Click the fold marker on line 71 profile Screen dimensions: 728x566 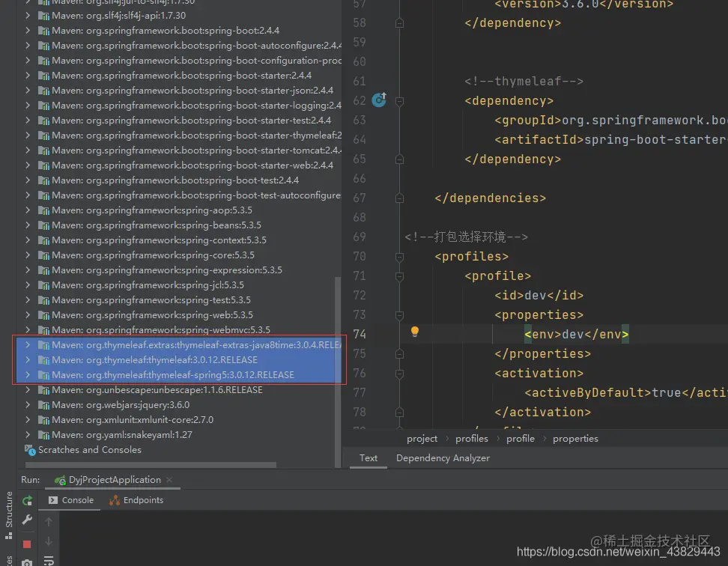click(399, 276)
